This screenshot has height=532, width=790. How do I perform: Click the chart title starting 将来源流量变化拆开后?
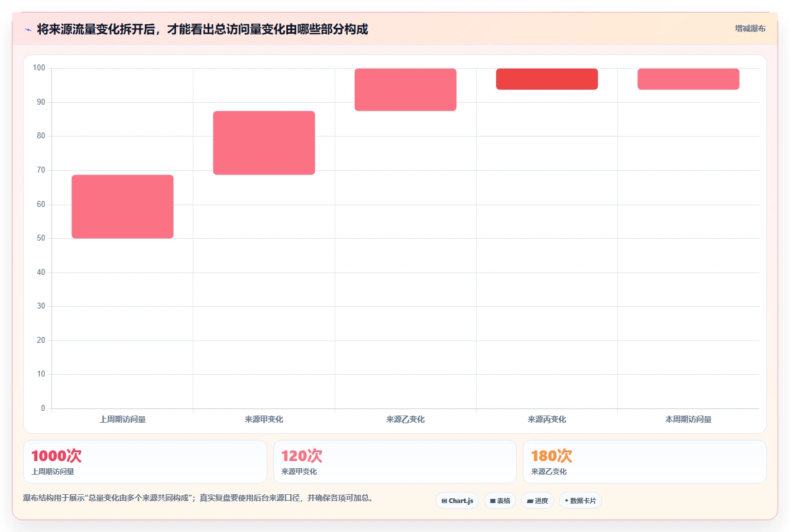click(x=202, y=29)
